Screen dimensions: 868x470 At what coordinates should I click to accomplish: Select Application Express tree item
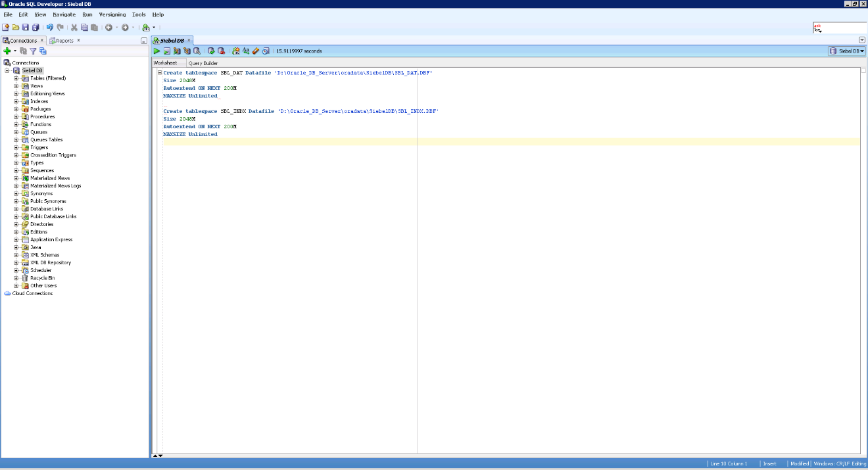pos(51,239)
